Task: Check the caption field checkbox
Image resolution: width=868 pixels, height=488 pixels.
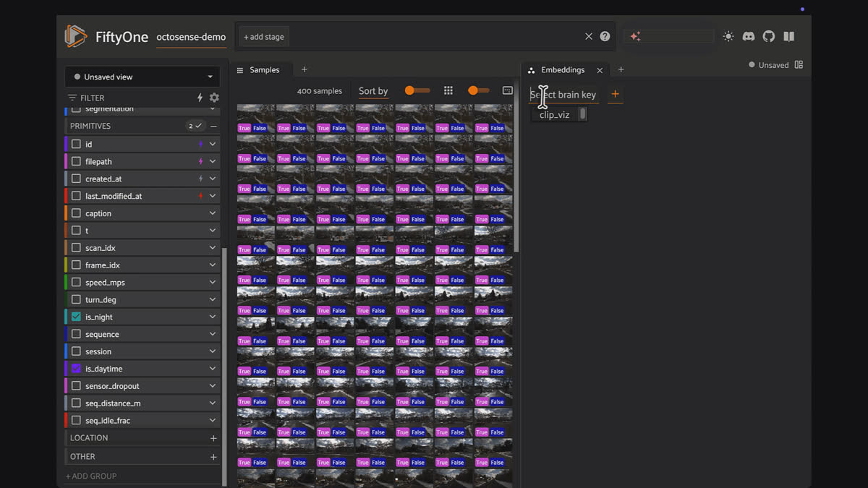Action: pos(76,213)
